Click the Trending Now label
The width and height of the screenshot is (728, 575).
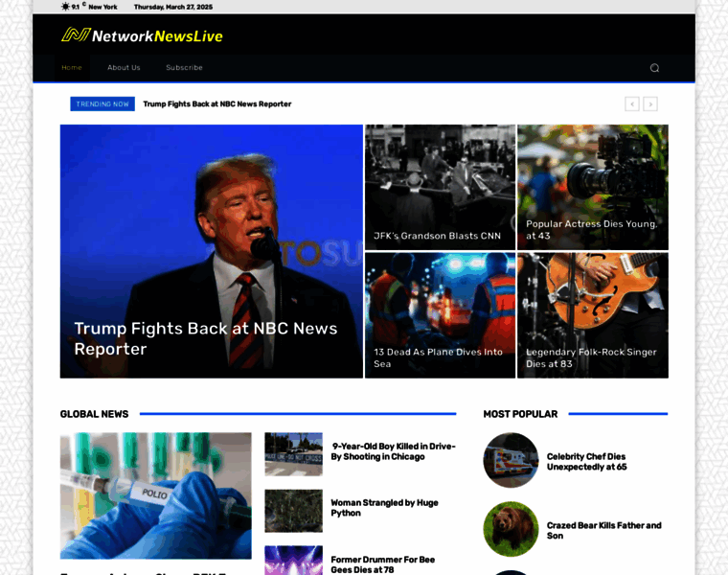coord(102,104)
